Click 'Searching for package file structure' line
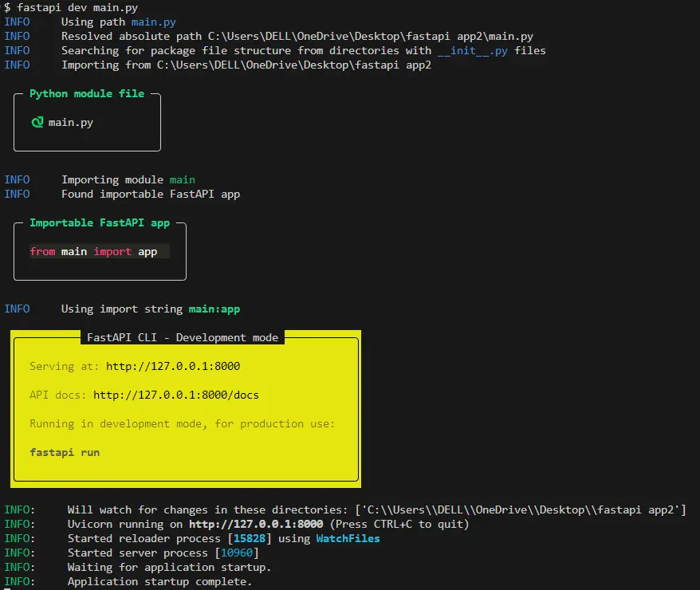The width and height of the screenshot is (700, 590). [x=304, y=50]
